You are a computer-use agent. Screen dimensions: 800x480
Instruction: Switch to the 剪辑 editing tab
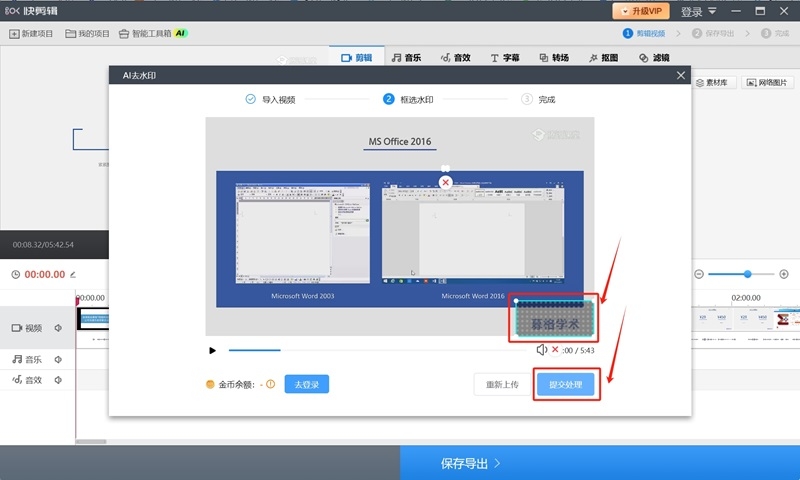(357, 58)
